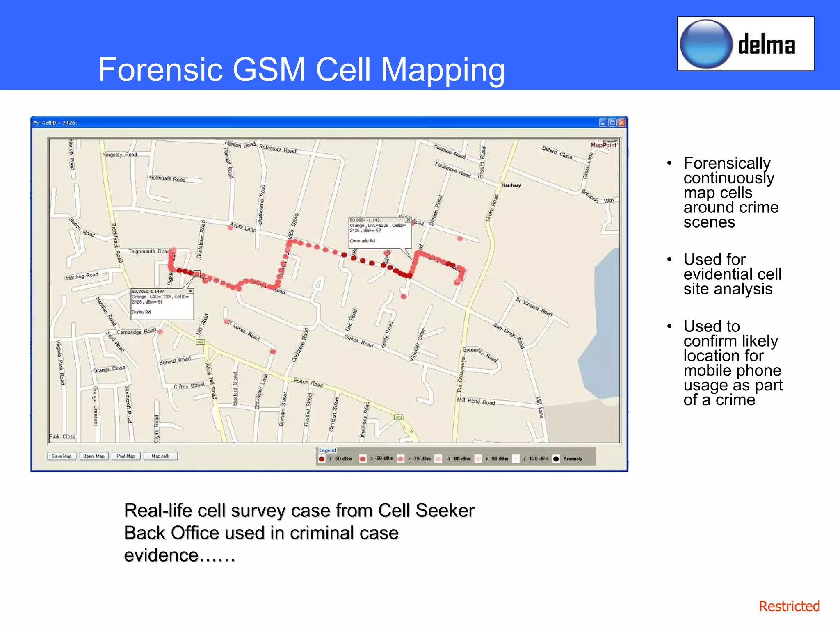Click the > -50 dBm legend swatch

(322, 459)
